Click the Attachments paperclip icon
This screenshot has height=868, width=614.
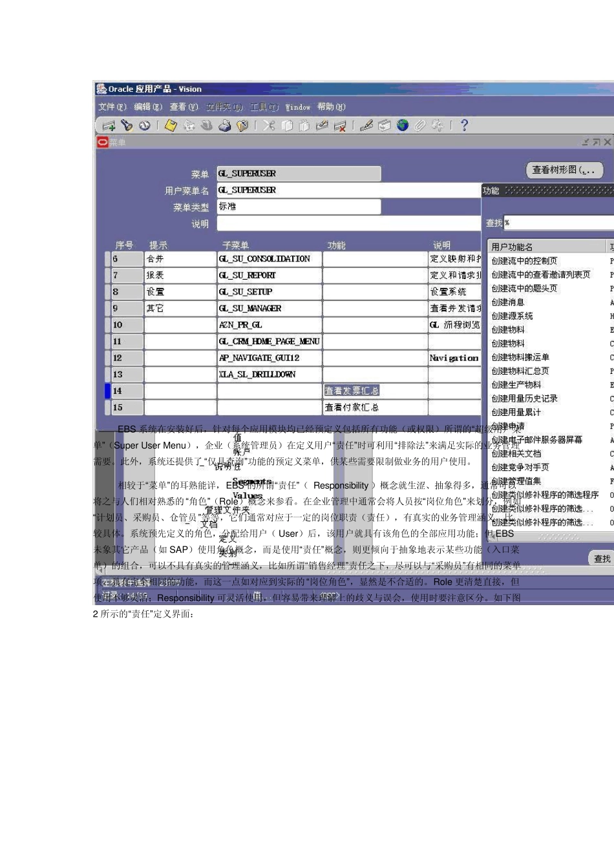click(420, 125)
